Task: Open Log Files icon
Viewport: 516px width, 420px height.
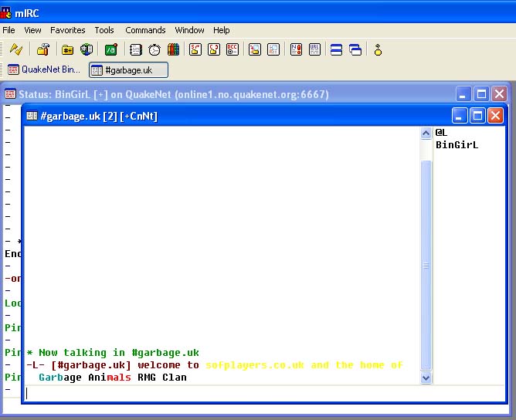Action: (273, 49)
